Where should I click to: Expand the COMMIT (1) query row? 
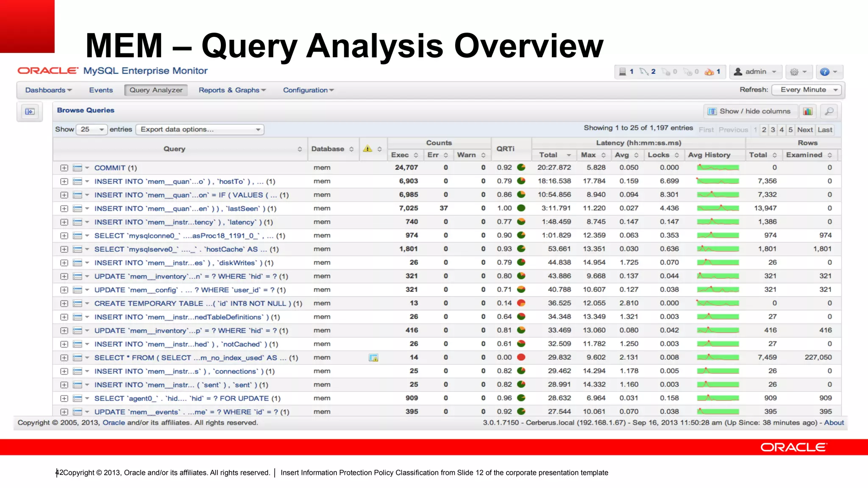click(x=64, y=168)
